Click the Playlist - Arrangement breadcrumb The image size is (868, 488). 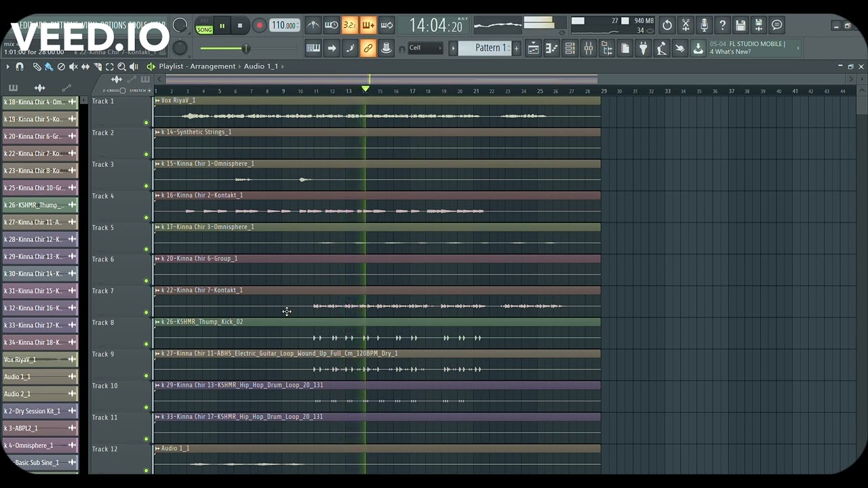coord(197,66)
